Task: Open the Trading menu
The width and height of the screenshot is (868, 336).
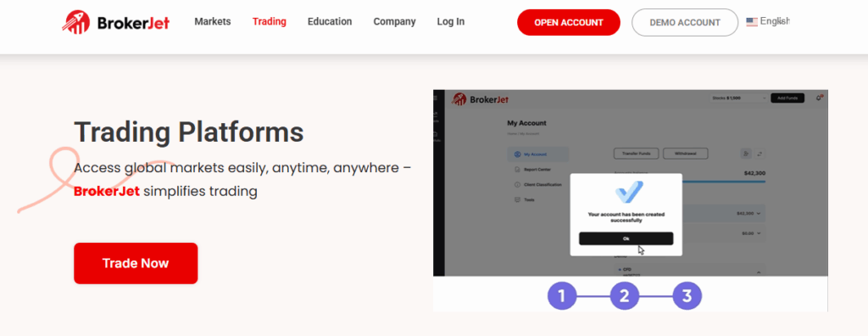Action: [x=269, y=21]
